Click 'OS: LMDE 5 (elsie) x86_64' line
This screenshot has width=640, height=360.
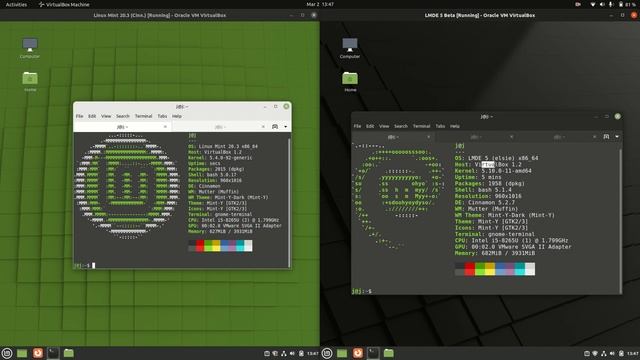496,158
